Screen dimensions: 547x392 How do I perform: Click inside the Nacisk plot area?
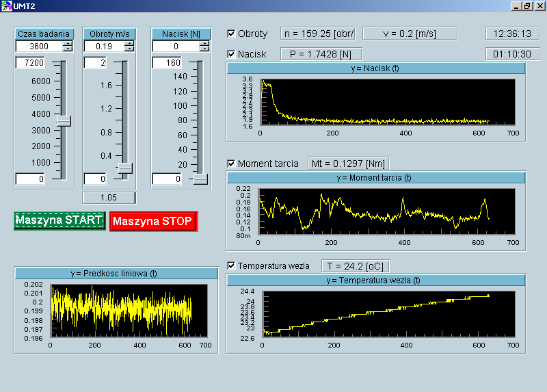pyautogui.click(x=388, y=102)
